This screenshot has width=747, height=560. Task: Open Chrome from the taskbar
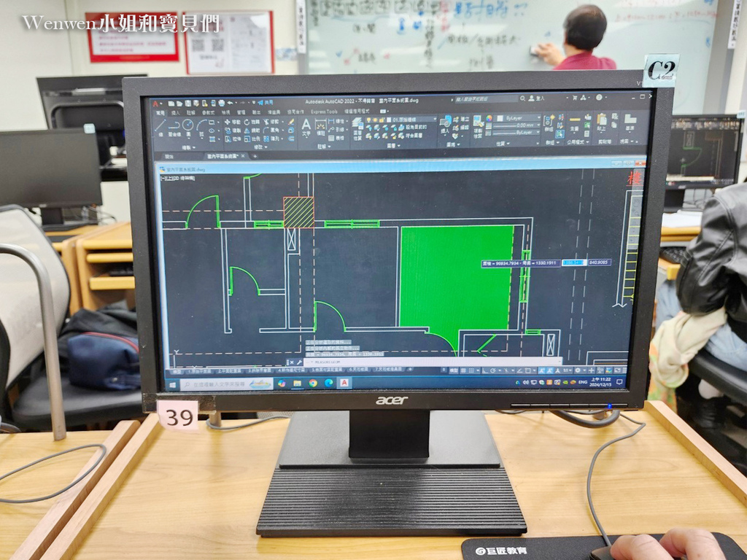tap(313, 383)
